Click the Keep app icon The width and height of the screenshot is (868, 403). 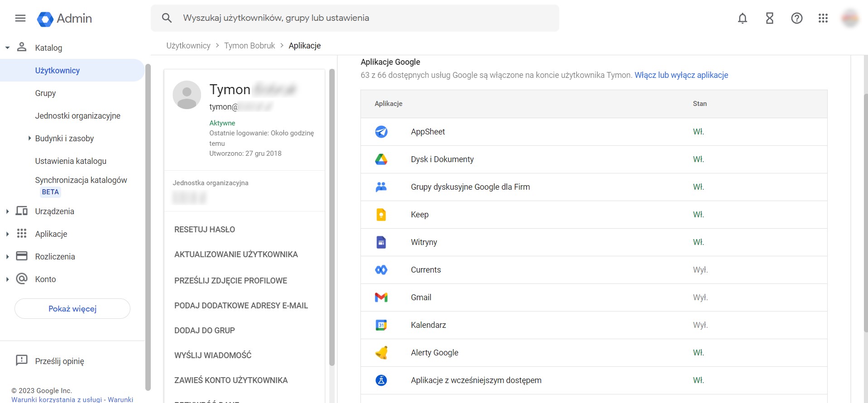point(381,215)
